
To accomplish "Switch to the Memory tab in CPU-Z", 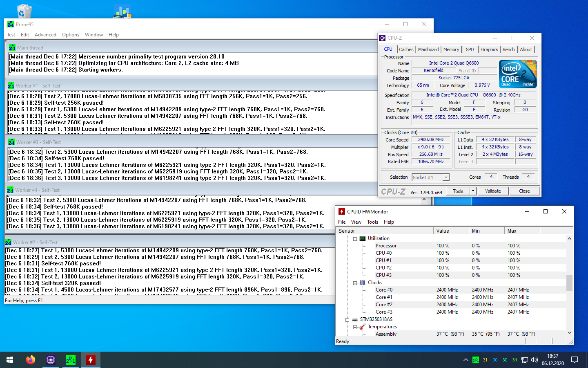I will tap(451, 49).
